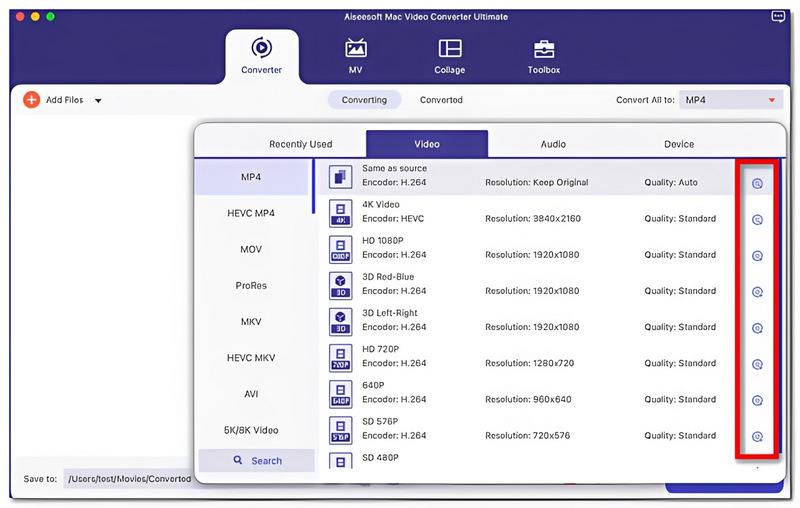Open custom settings for 4K Video
Viewport: 800px width, 508px height.
758,220
